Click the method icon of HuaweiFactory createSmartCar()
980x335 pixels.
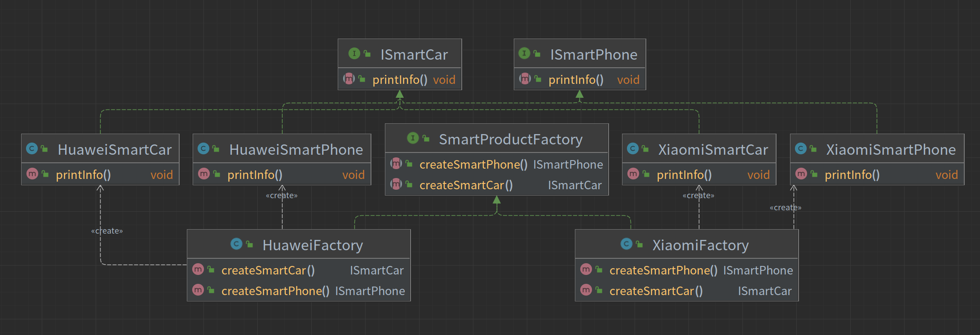tap(198, 269)
